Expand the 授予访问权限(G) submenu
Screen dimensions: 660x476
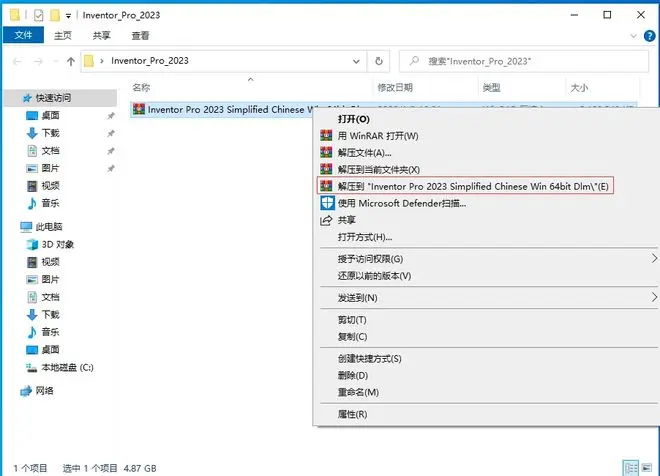tap(488, 259)
